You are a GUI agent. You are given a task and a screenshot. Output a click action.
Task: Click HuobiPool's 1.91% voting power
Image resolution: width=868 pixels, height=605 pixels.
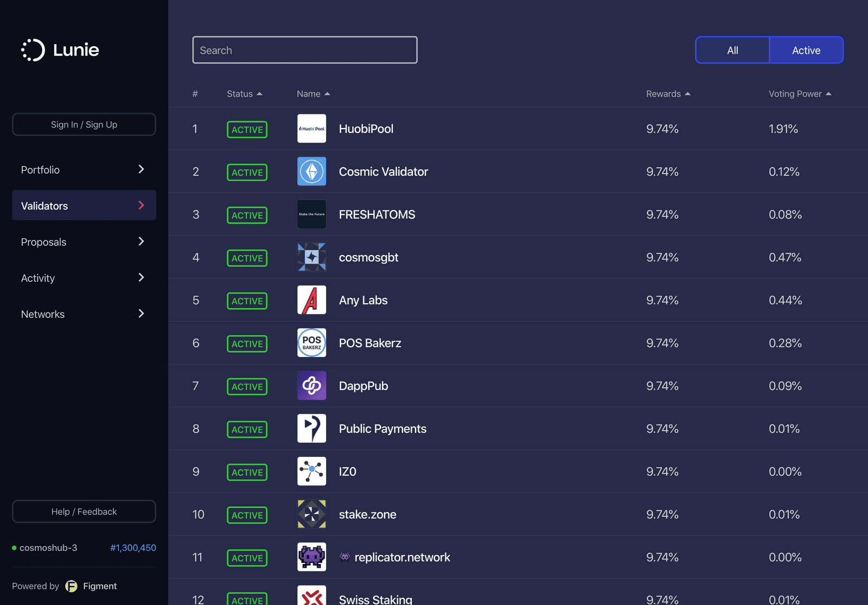click(783, 129)
